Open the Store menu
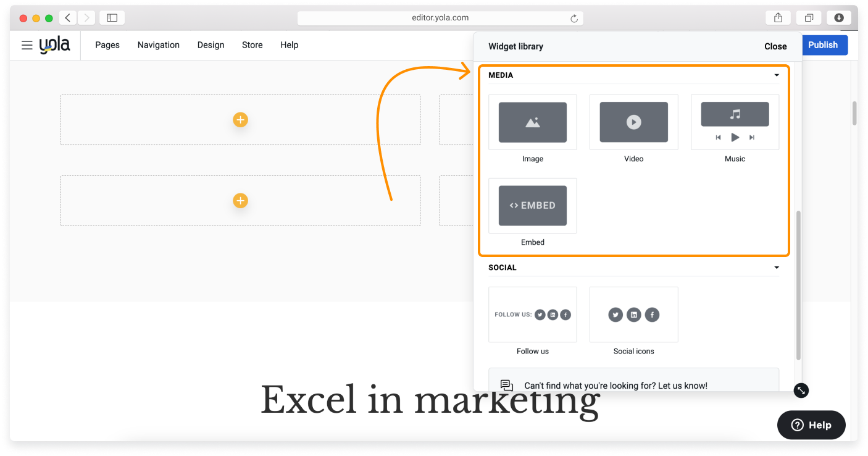Screen dimensions: 868x456 252,45
